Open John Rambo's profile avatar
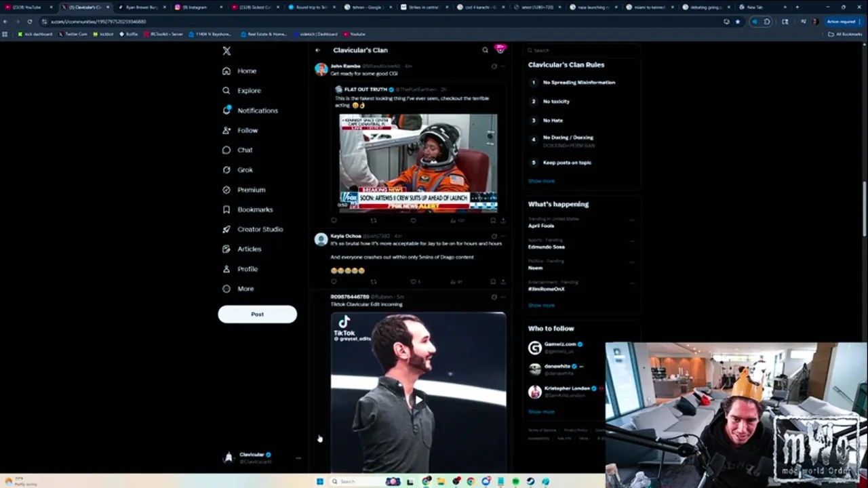Viewport: 868px width, 488px height. coord(321,69)
